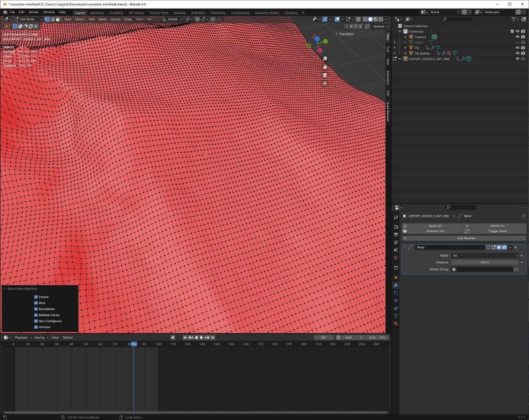The width and height of the screenshot is (529, 420).
Task: Open the Edit Mode dropdown
Action: tap(30, 20)
